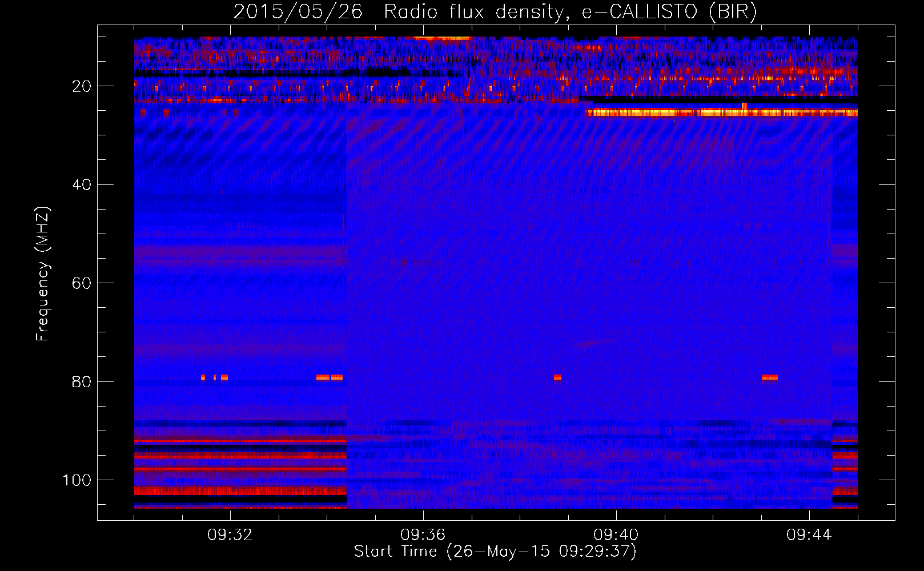924x571 pixels.
Task: Click the '100' frequency tick label
Action: click(77, 480)
